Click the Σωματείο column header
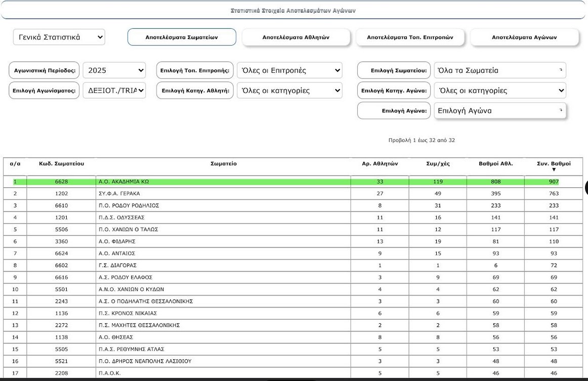The height and width of the screenshot is (381, 588). click(223, 164)
